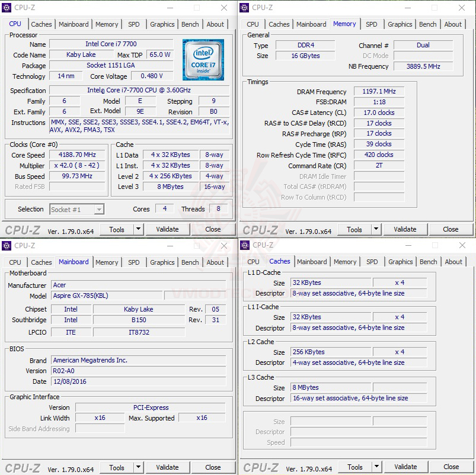Screen dimensions: 476x475
Task: Click Tools button in Memory window
Action: pos(354,229)
